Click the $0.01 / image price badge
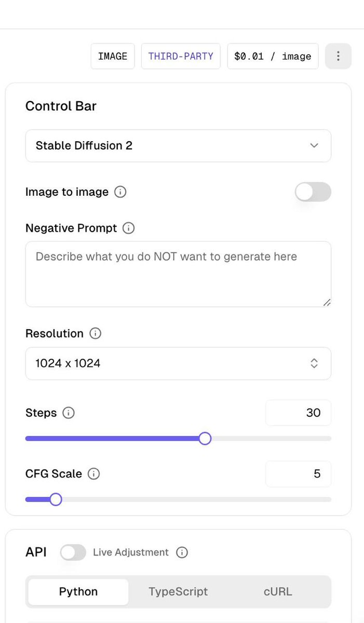The width and height of the screenshot is (364, 623). [x=273, y=56]
